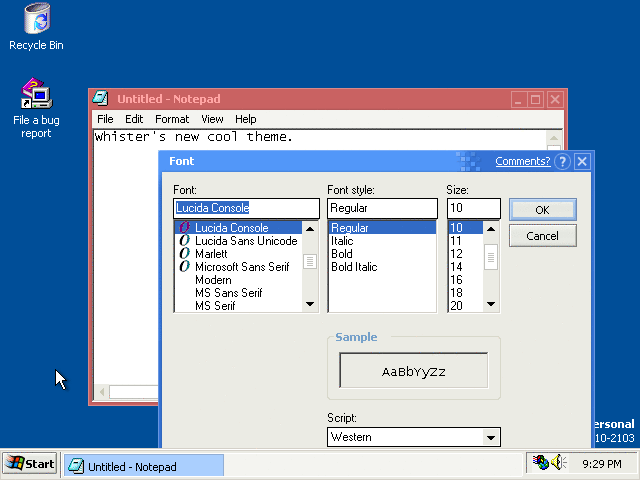Click the volume speaker tray icon
This screenshot has width=640, height=480.
(558, 462)
